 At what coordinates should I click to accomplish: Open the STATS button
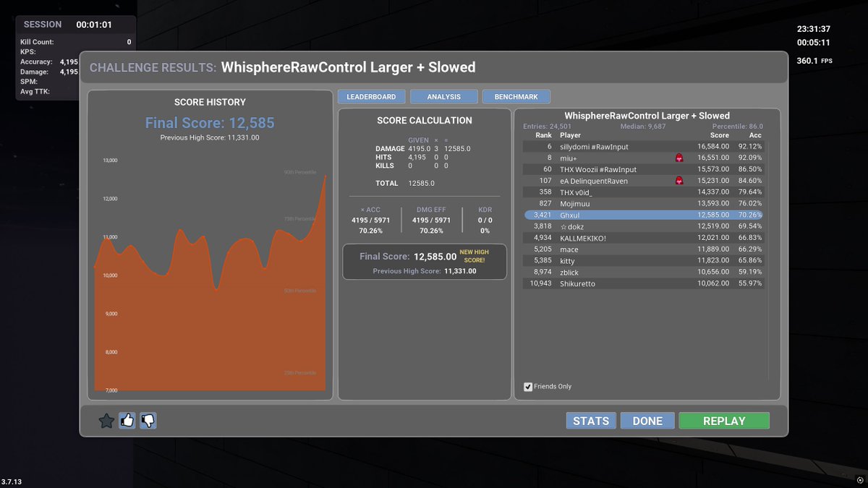click(x=591, y=421)
